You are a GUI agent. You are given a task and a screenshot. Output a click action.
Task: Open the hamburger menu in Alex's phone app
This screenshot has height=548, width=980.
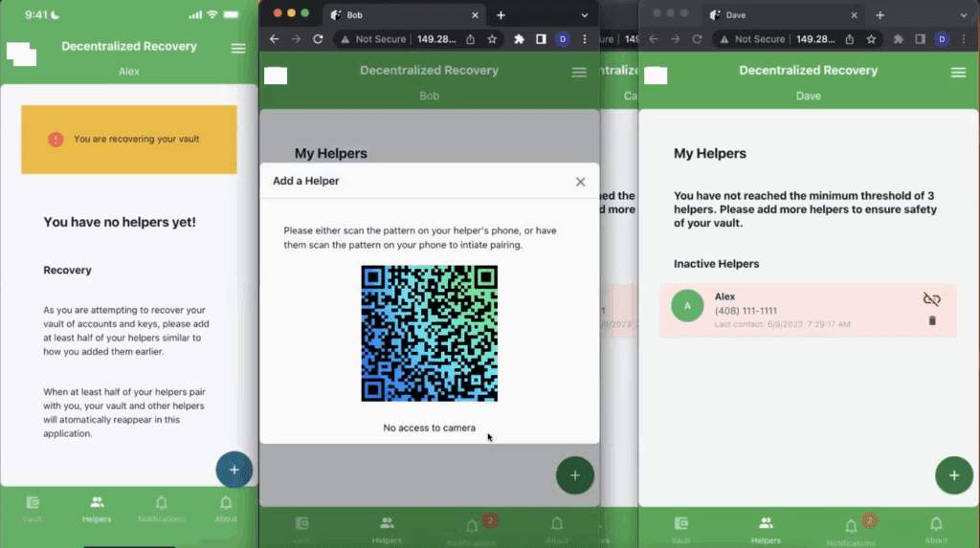(x=238, y=49)
